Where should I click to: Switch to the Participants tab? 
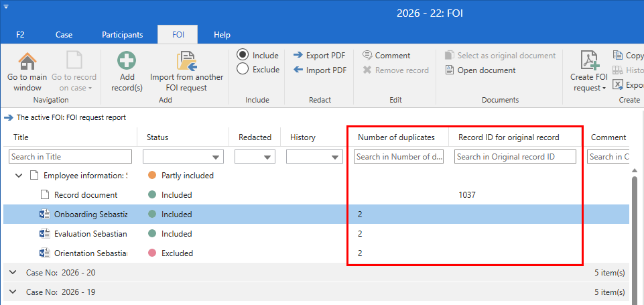(123, 35)
